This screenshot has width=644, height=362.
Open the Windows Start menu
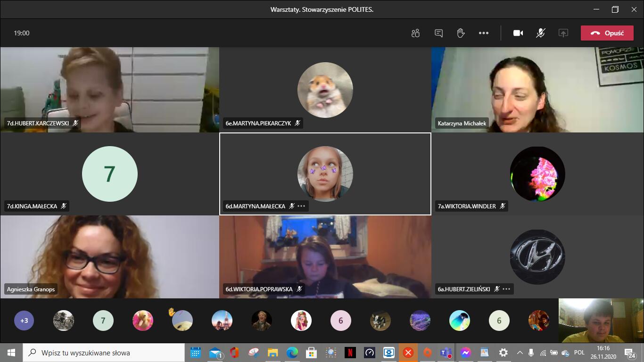[11, 353]
